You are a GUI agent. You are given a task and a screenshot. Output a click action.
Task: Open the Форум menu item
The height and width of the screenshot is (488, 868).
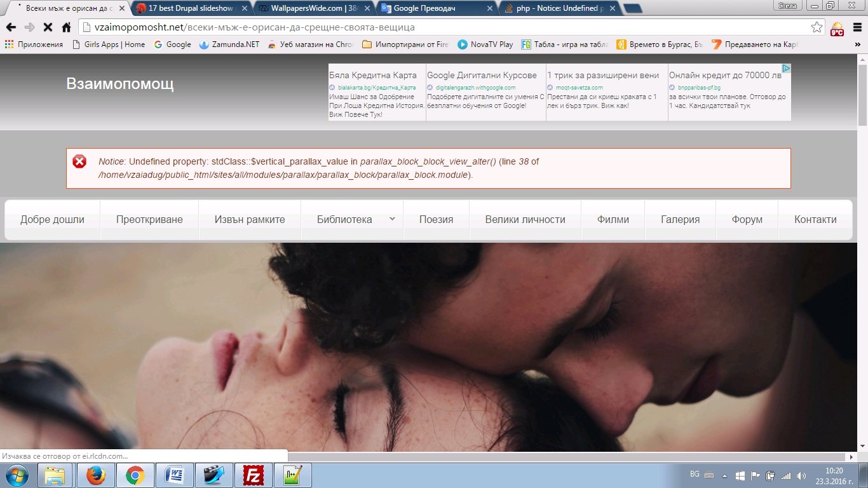click(747, 219)
